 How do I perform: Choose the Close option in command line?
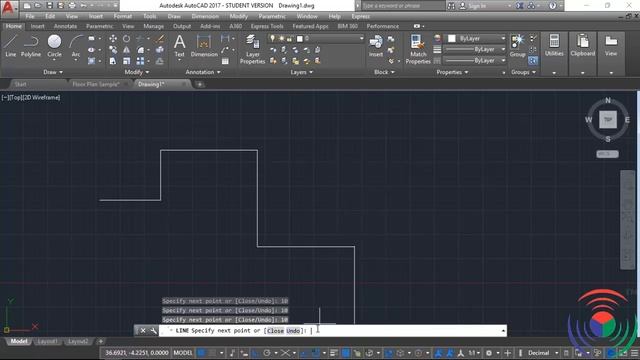(x=275, y=331)
